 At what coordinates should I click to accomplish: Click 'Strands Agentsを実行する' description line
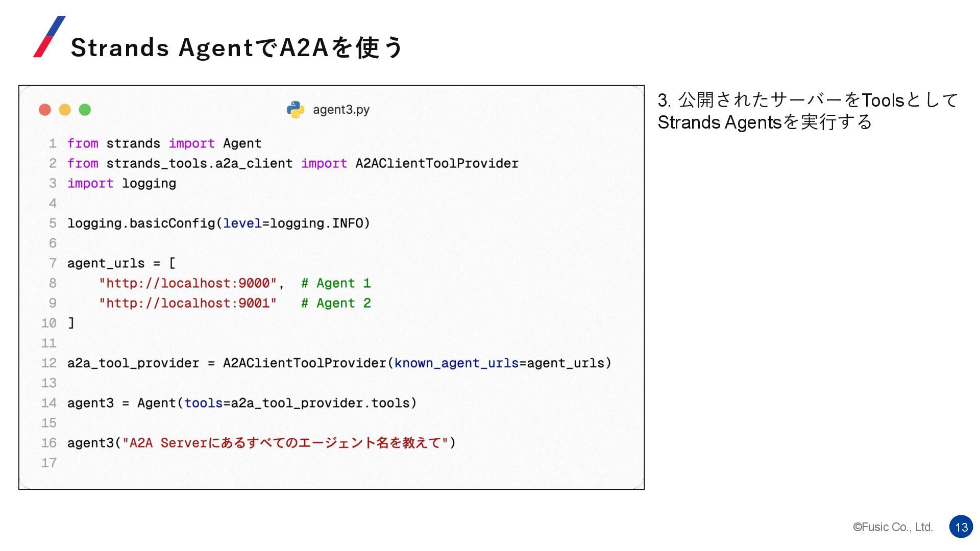click(x=765, y=122)
